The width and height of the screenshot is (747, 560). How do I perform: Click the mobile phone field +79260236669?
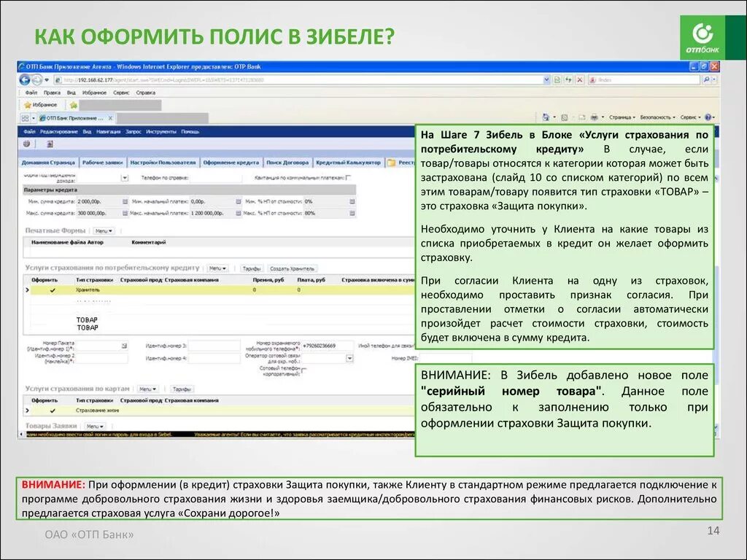pyautogui.click(x=328, y=346)
